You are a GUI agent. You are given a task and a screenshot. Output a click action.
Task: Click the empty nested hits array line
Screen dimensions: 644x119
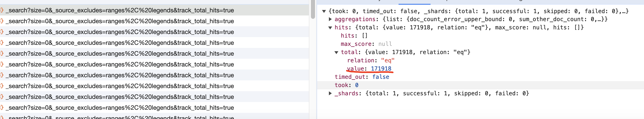click(x=354, y=36)
